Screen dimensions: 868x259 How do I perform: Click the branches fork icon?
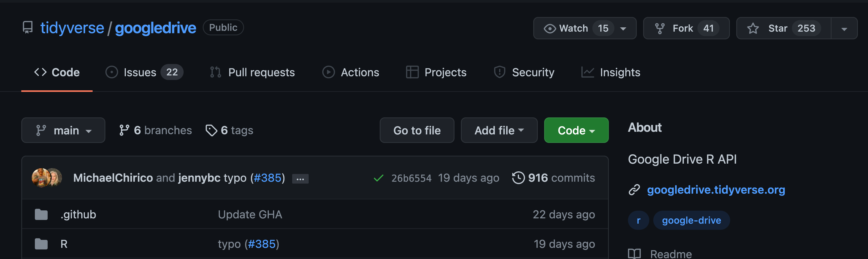point(124,130)
